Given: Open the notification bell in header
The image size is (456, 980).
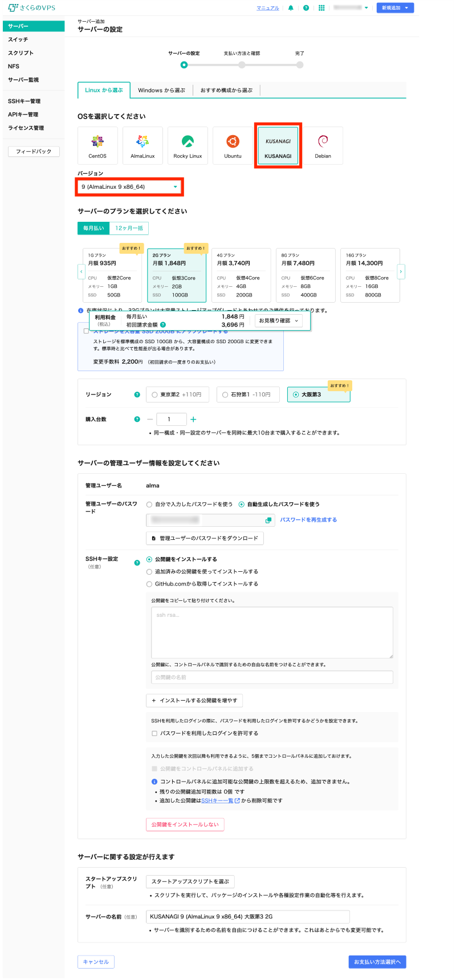Looking at the screenshot, I should click(291, 8).
